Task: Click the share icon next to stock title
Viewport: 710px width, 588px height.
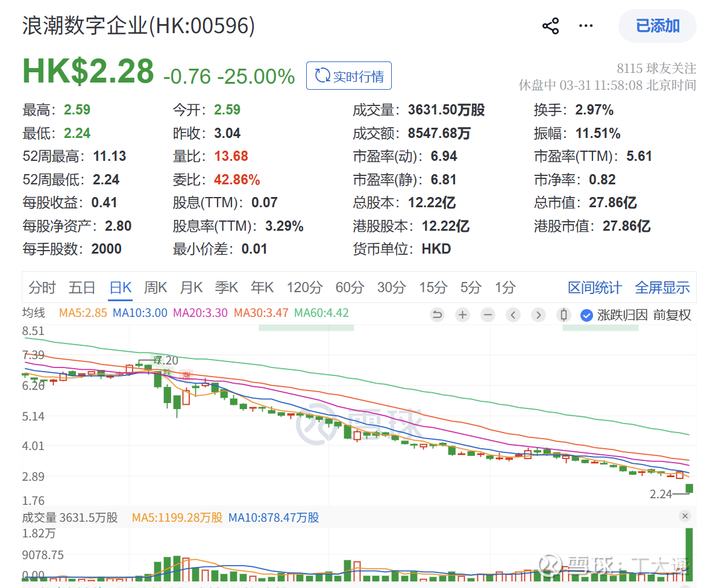Action: pos(551,26)
